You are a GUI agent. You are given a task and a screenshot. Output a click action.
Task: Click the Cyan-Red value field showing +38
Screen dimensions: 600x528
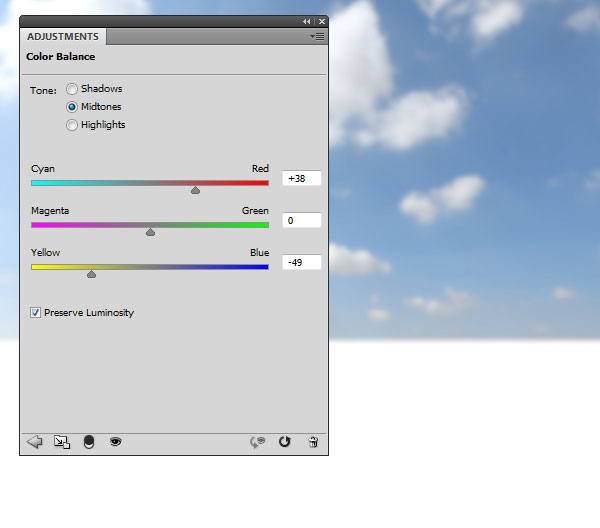(302, 178)
